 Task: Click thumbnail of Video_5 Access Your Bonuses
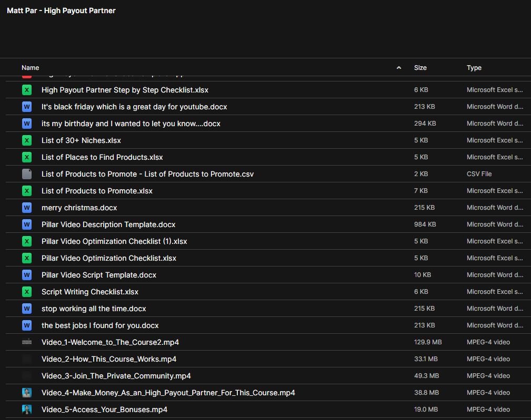click(x=27, y=409)
